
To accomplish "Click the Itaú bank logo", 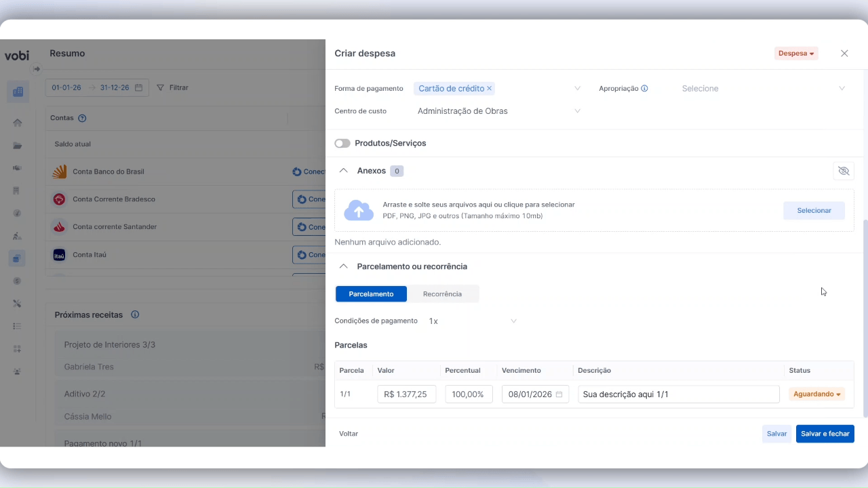I will (60, 255).
